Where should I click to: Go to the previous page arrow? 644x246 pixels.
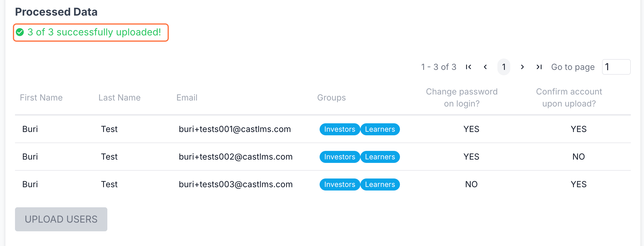(x=485, y=67)
